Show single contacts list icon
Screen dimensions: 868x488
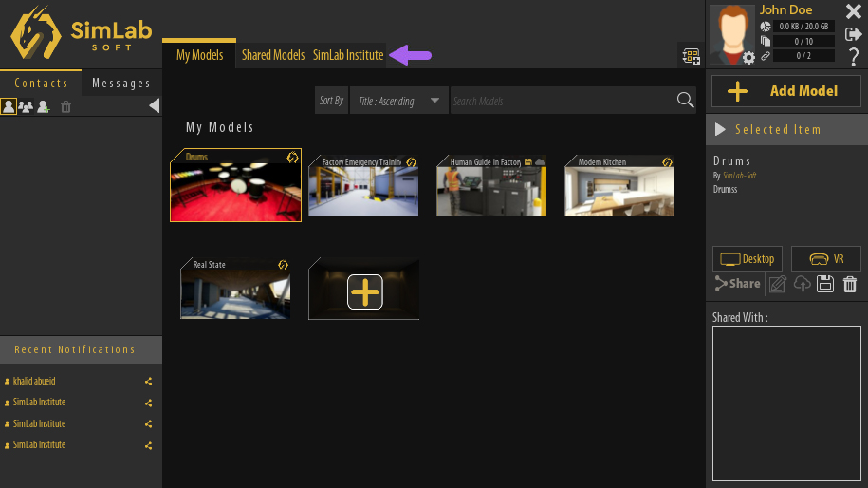tap(9, 106)
